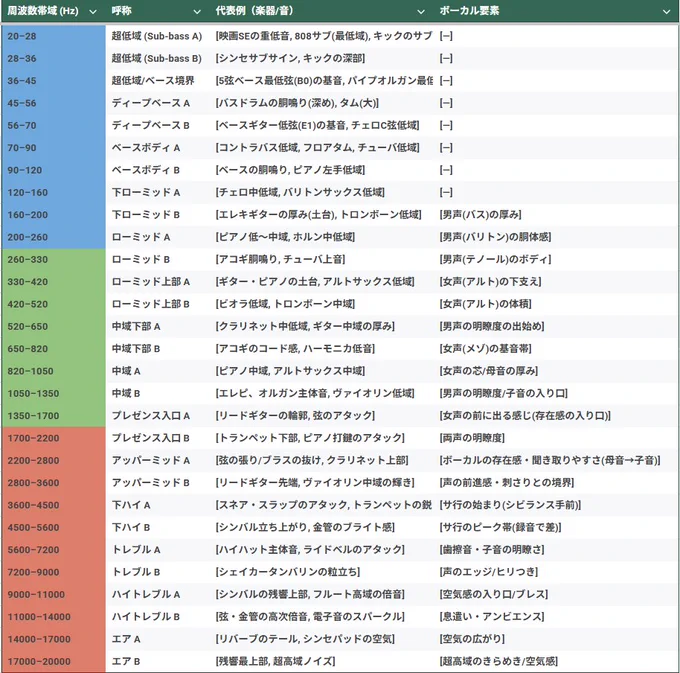680x673 pixels.
Task: Select the 20–28 frequency cell
Action: coord(54,36)
